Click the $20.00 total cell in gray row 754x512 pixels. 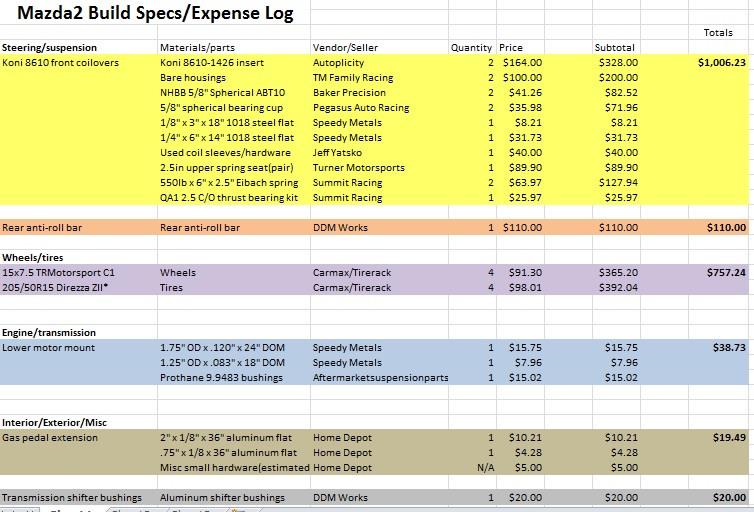pos(718,498)
